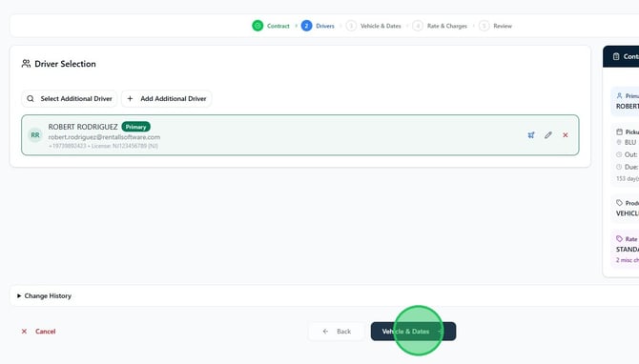Click Cancel at the bottom left
This screenshot has height=364, width=639.
click(38, 332)
